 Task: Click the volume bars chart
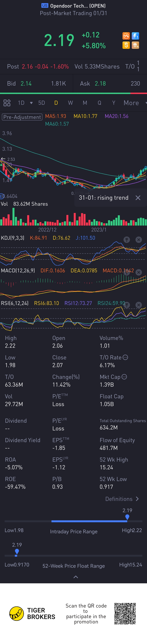(x=73, y=217)
